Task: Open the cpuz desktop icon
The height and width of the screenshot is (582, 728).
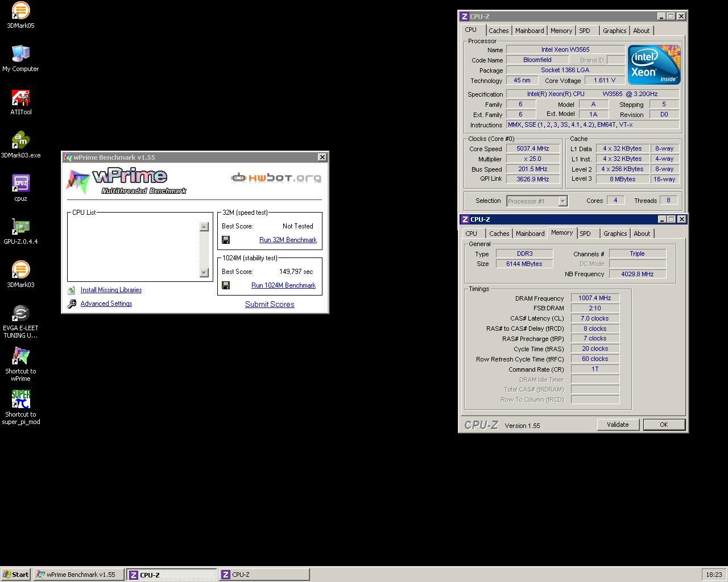Action: 20,184
